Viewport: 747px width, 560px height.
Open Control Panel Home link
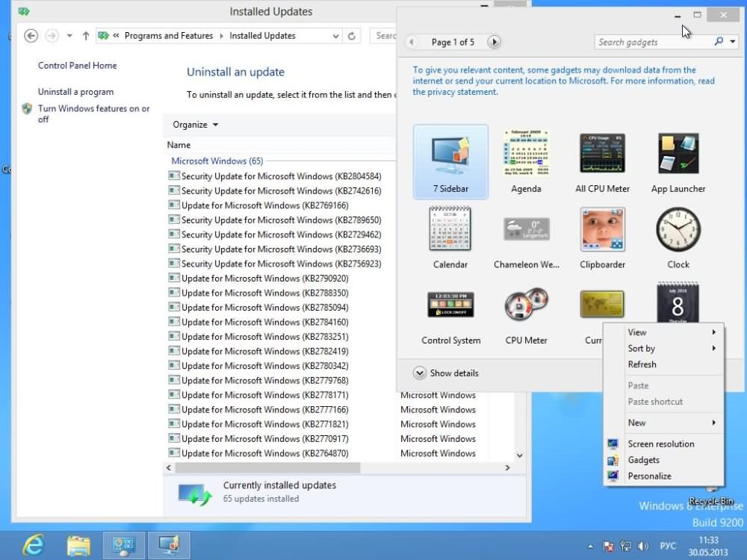77,66
